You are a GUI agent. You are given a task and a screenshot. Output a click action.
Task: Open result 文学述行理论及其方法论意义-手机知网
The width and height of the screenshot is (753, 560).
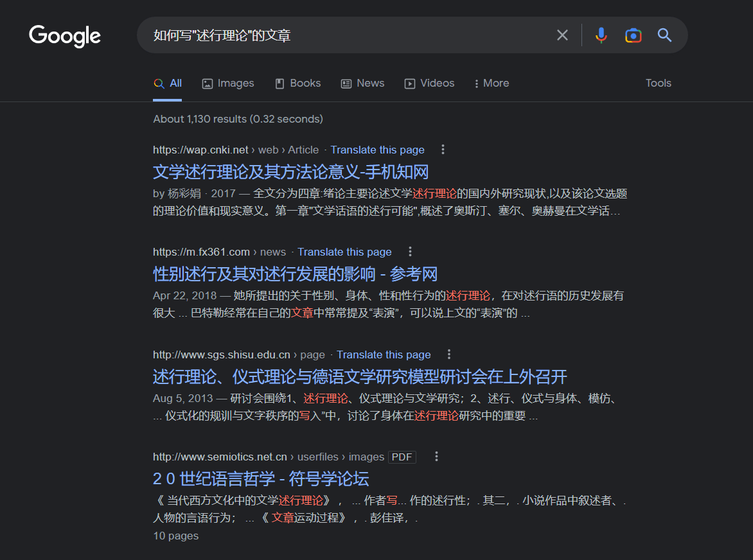pyautogui.click(x=290, y=172)
